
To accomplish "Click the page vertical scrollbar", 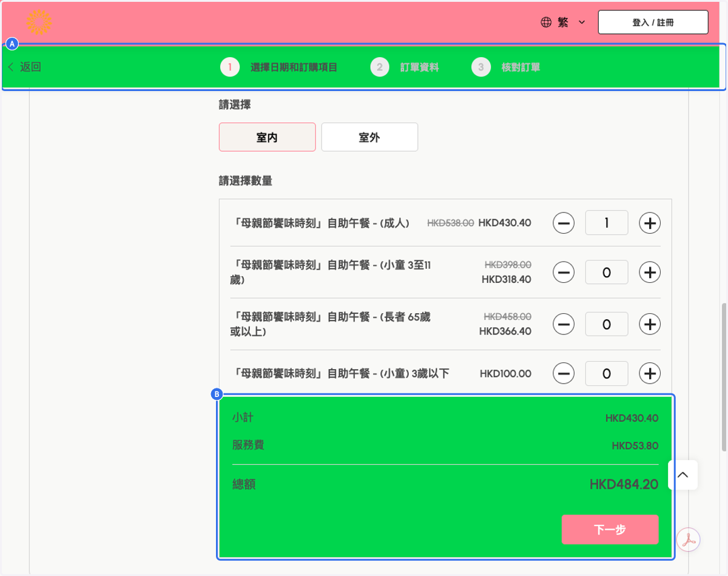I will [724, 376].
